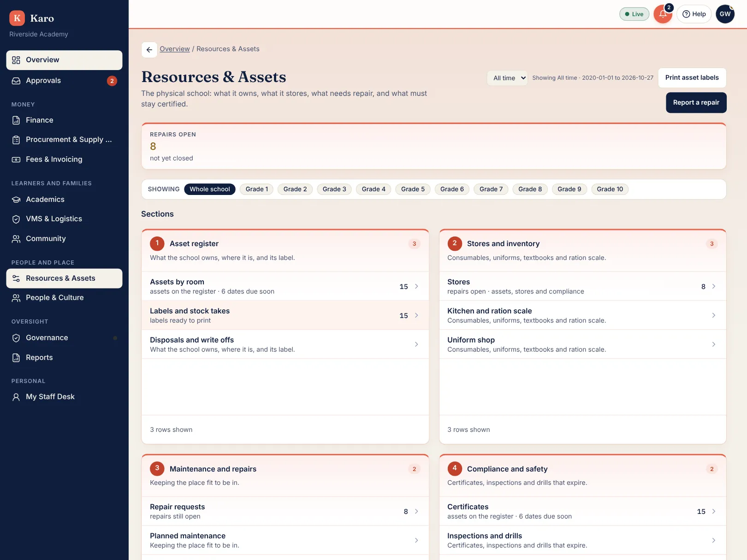The width and height of the screenshot is (747, 560).
Task: Click the Overview grid icon in sidebar
Action: pos(16,60)
